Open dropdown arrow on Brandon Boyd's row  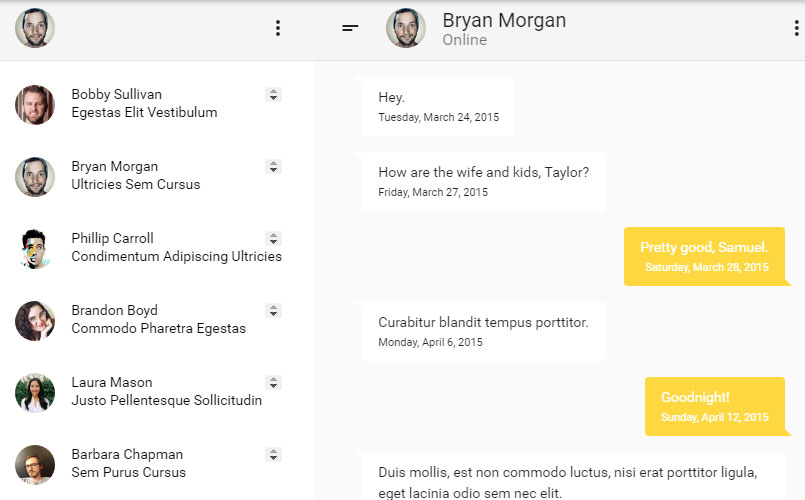273,311
